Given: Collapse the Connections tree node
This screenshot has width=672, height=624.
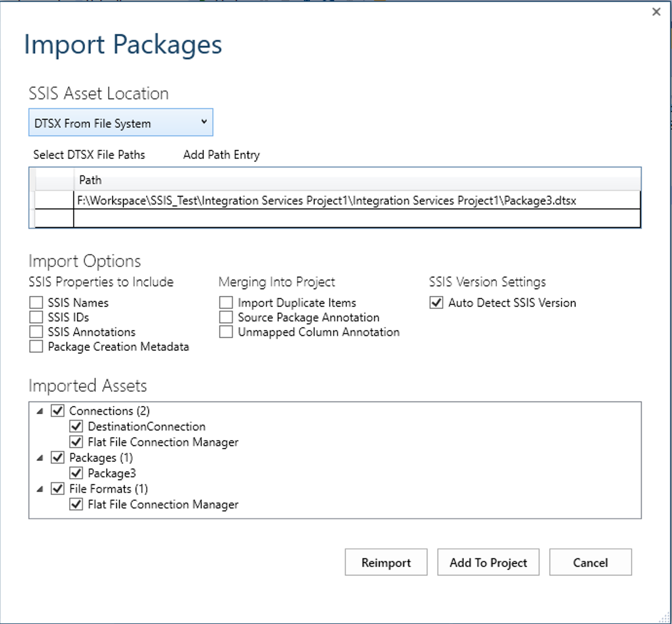Looking at the screenshot, I should [x=40, y=411].
